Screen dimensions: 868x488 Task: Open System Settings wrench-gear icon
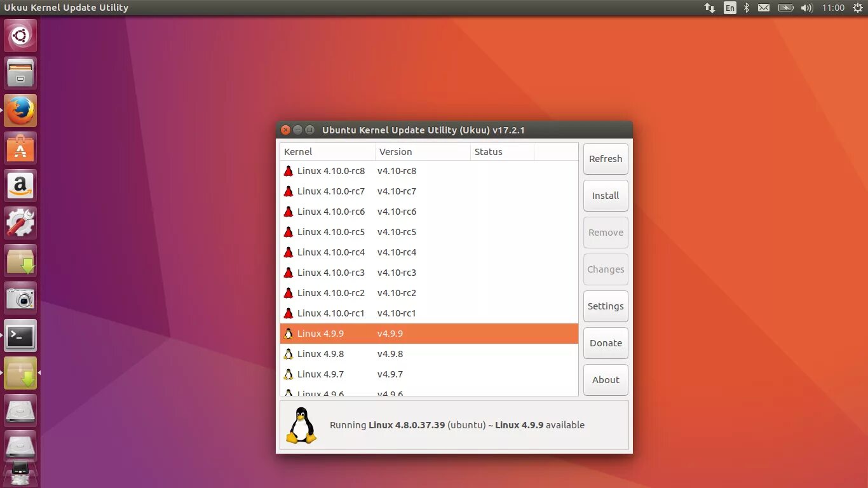[x=20, y=223]
